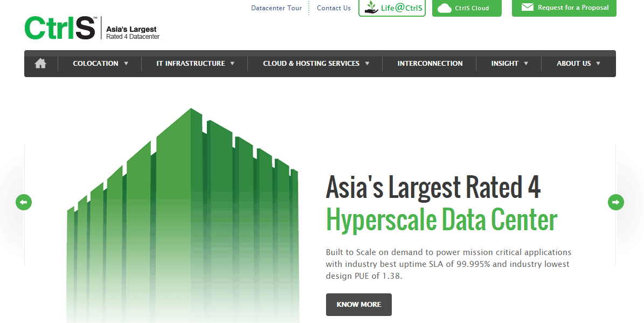644x323 pixels.
Task: Click the plant icon on Life@CtrlS
Action: tap(371, 7)
